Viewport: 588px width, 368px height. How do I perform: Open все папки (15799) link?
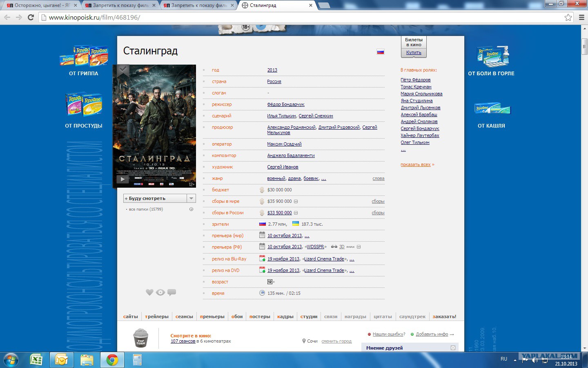(x=146, y=209)
